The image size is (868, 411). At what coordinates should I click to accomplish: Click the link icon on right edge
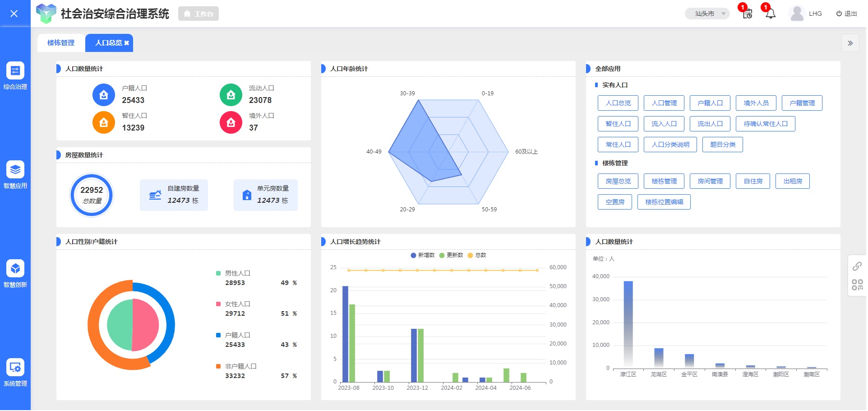coord(857,266)
